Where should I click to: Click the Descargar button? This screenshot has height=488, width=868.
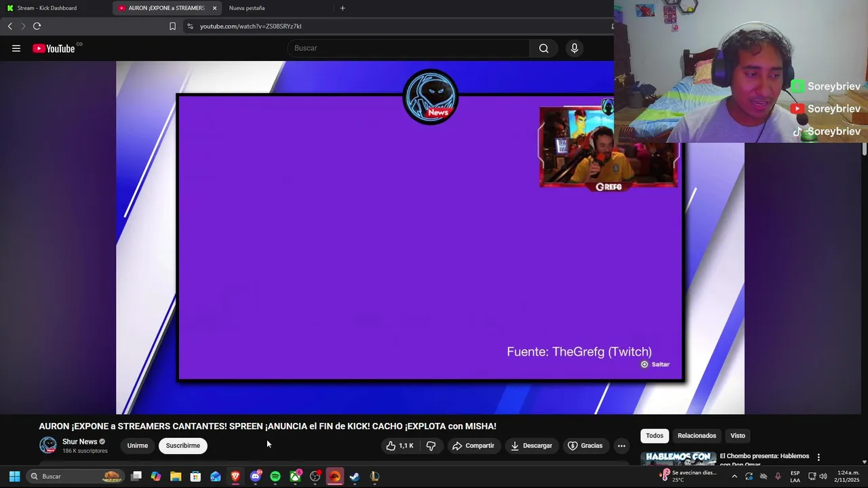click(531, 445)
